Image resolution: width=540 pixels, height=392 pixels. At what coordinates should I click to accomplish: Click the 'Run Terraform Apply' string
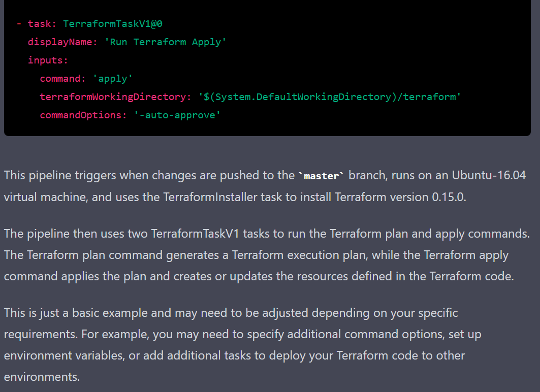click(165, 42)
